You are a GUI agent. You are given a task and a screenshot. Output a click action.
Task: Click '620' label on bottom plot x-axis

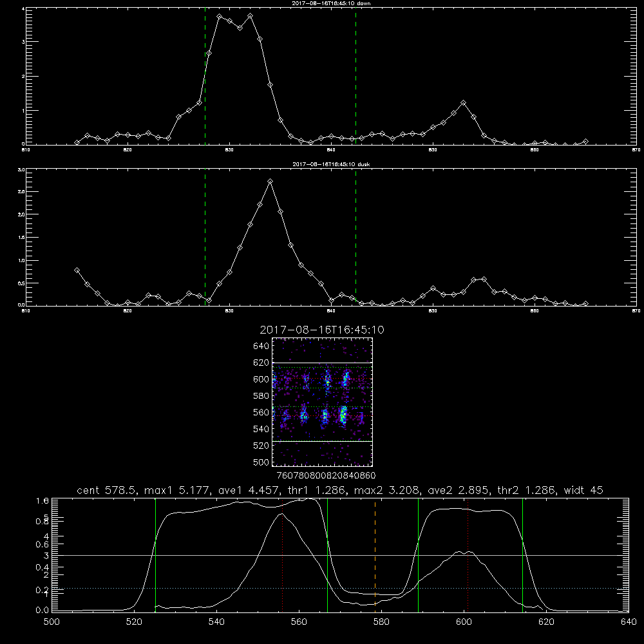tap(546, 622)
